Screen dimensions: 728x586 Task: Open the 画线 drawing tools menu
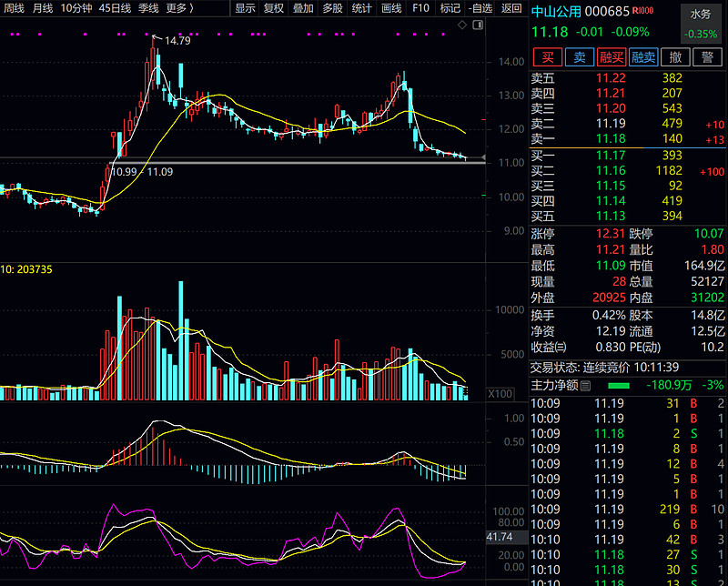[390, 8]
